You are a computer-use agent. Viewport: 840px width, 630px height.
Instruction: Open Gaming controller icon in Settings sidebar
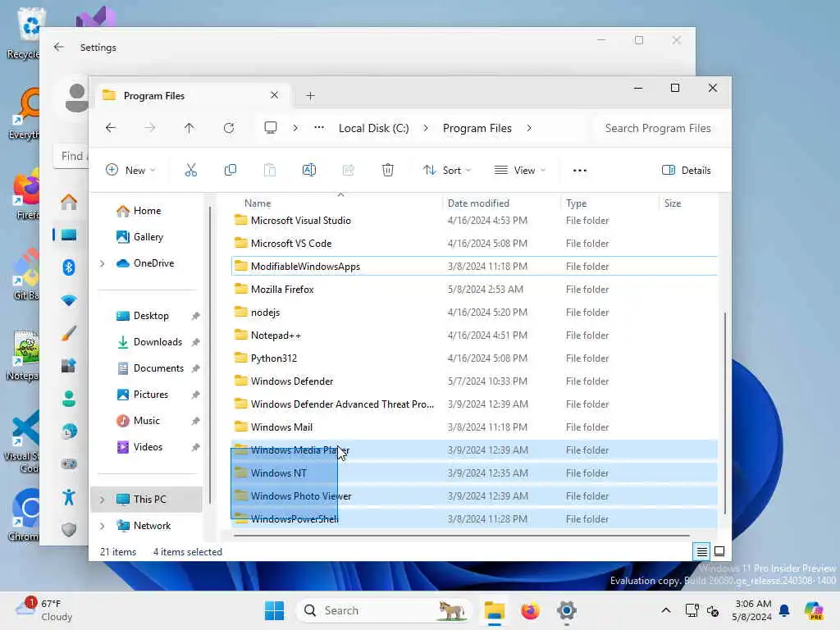[x=69, y=464]
